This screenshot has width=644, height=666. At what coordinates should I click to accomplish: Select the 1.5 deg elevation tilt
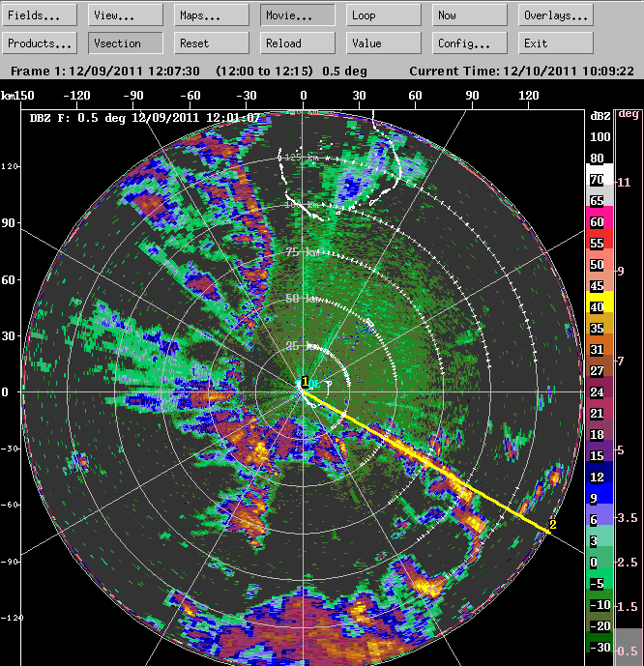coord(629,606)
